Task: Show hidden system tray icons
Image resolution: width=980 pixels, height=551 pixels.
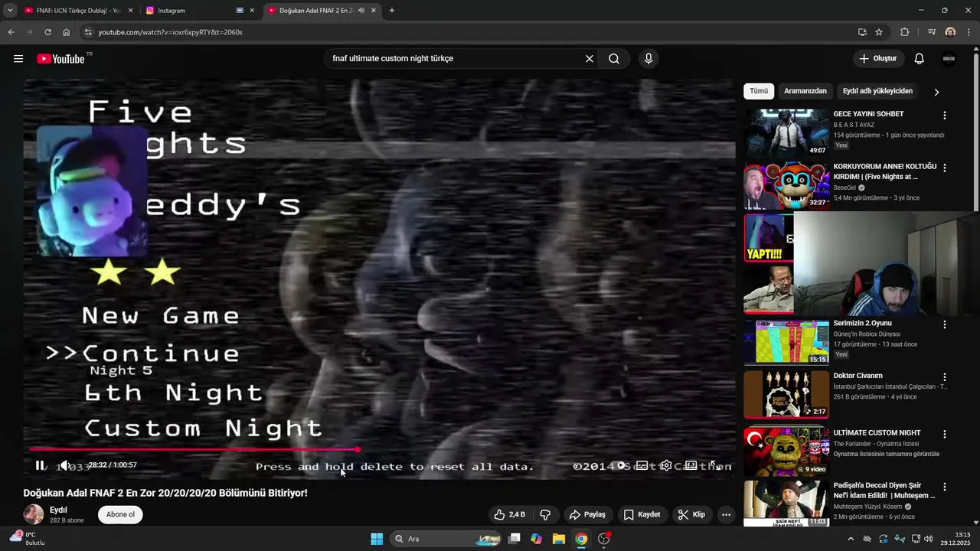Action: [851, 539]
